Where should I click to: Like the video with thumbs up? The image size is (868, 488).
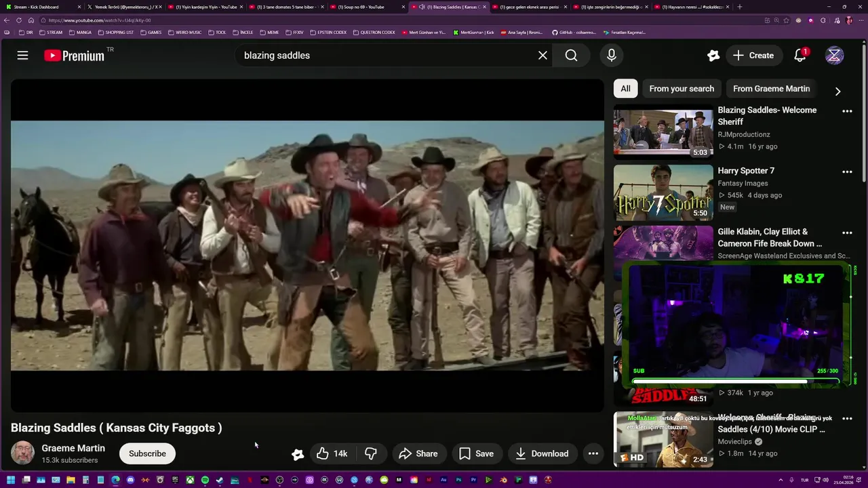[332, 453]
